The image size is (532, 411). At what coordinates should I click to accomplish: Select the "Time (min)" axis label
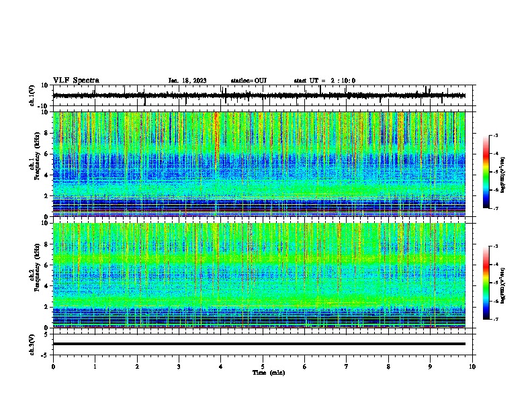tap(269, 373)
